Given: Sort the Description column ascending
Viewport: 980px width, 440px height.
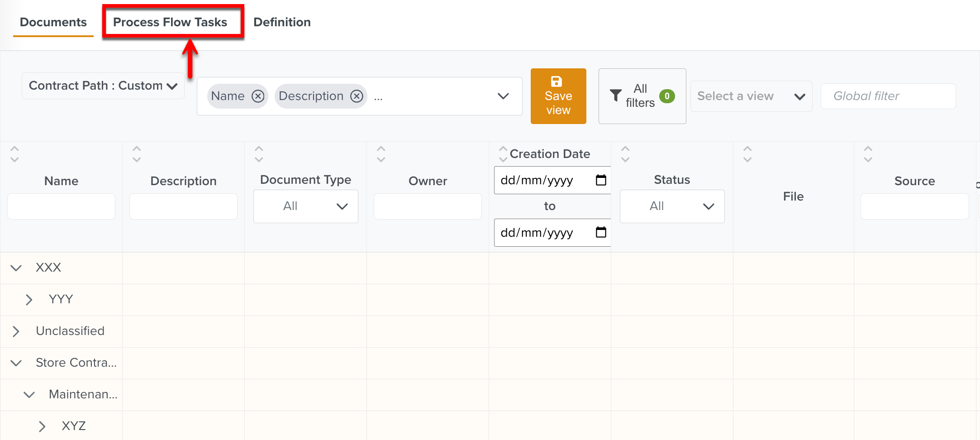Looking at the screenshot, I should (x=136, y=148).
